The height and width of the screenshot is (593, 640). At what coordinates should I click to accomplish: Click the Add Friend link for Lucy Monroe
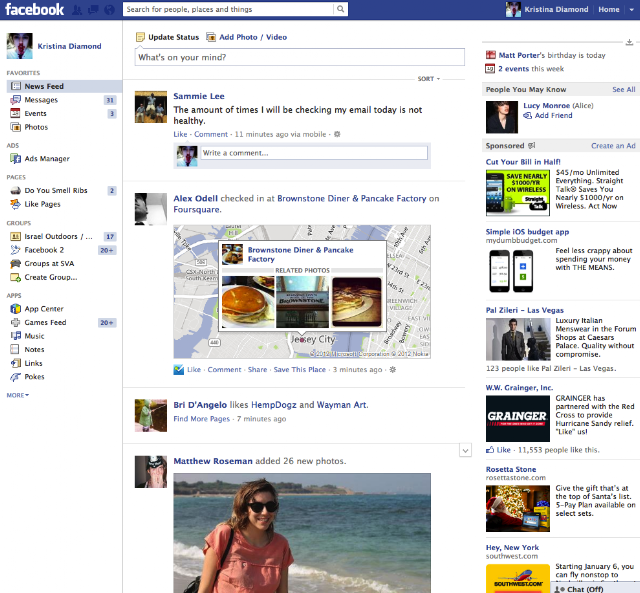[553, 115]
